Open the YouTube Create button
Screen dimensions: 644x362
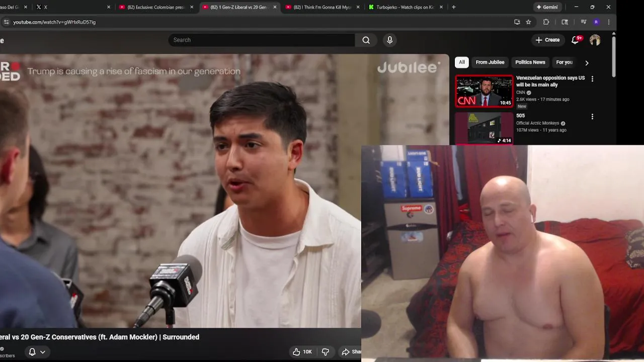(x=548, y=40)
